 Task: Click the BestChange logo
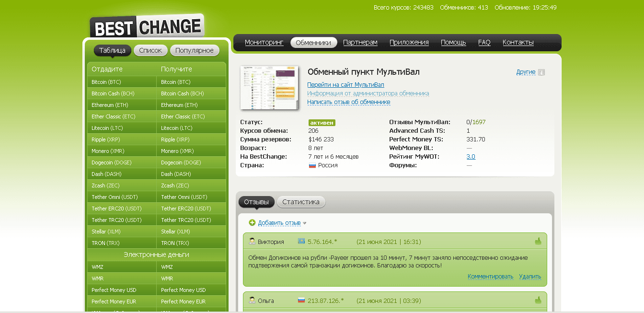tap(147, 27)
